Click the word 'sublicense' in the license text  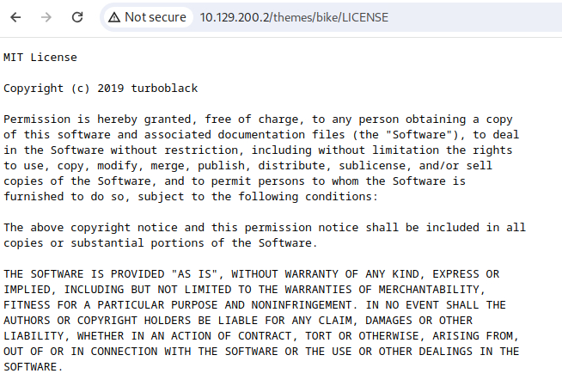point(372,166)
